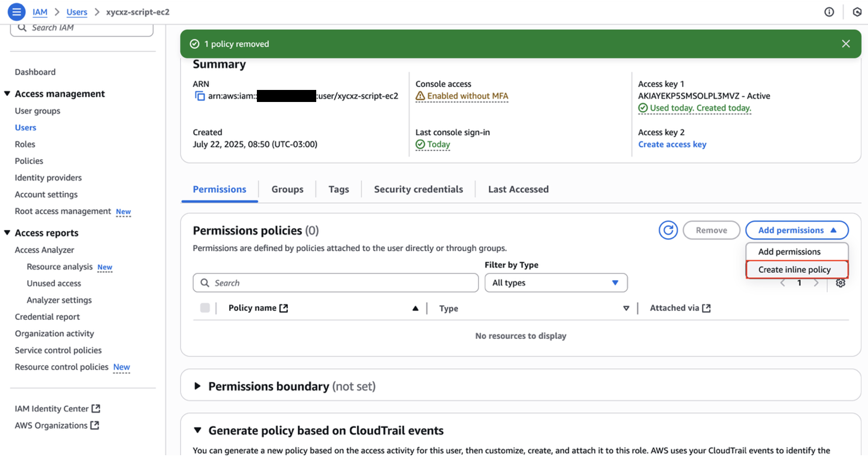Copy the user ARN
Screen dimensions: 868x458
pyautogui.click(x=199, y=95)
